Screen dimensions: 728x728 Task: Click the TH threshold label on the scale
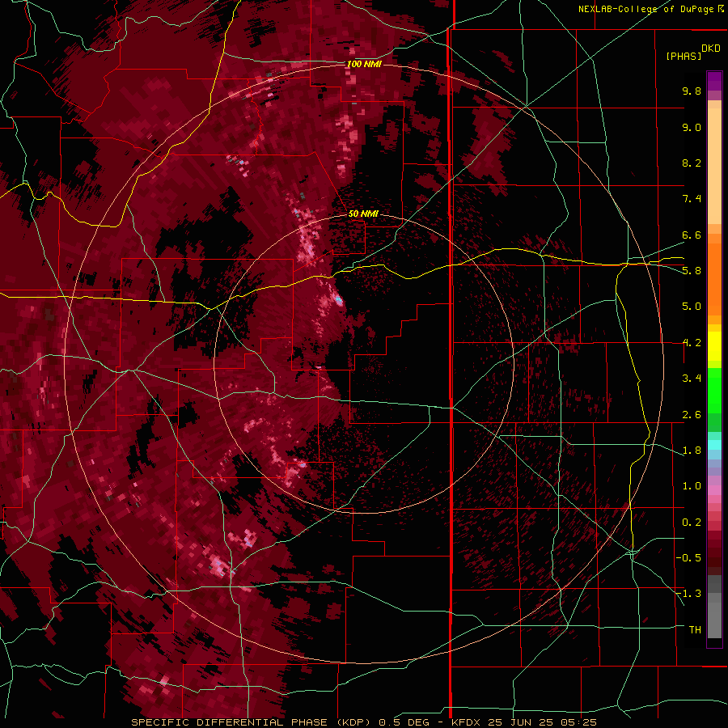coord(695,630)
